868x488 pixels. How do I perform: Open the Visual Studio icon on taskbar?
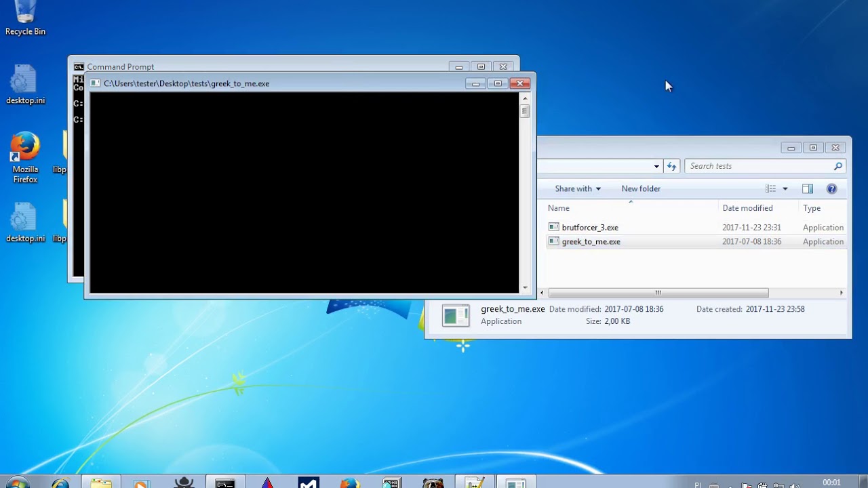[309, 483]
